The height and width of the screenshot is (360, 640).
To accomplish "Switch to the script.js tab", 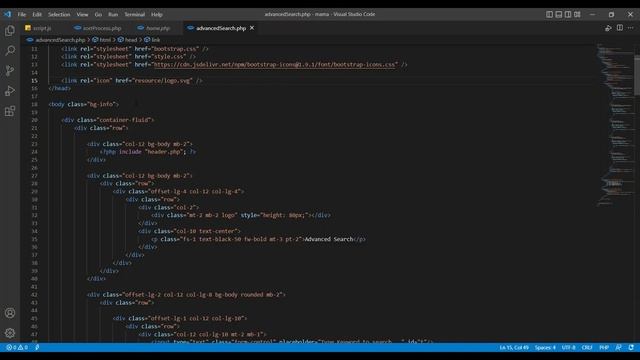I will click(x=38, y=28).
